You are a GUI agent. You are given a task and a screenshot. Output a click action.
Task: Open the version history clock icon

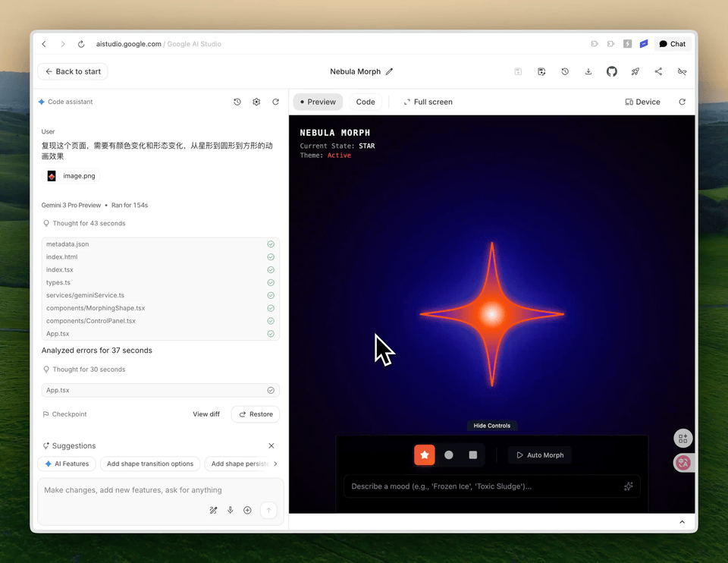[x=565, y=71]
